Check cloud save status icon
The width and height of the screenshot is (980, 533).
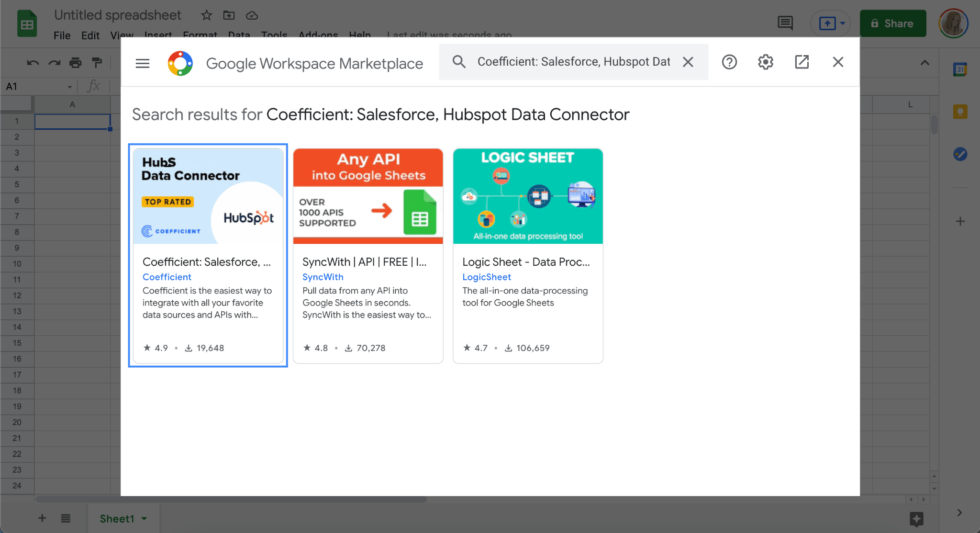tap(252, 16)
